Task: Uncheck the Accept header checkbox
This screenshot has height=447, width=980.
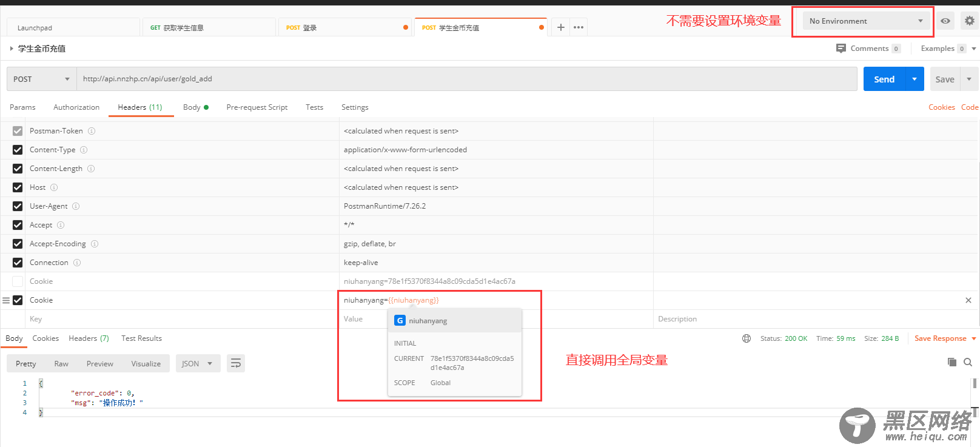Action: (x=18, y=225)
